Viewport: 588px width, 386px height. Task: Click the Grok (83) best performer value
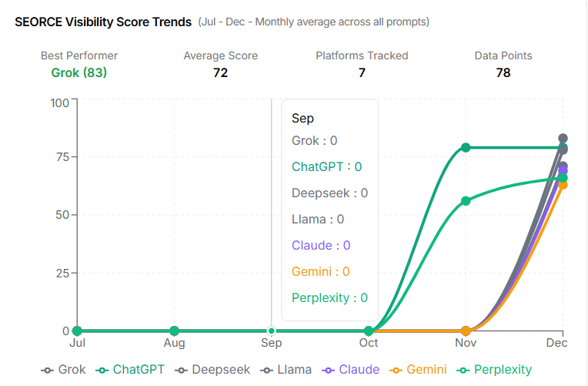point(79,73)
